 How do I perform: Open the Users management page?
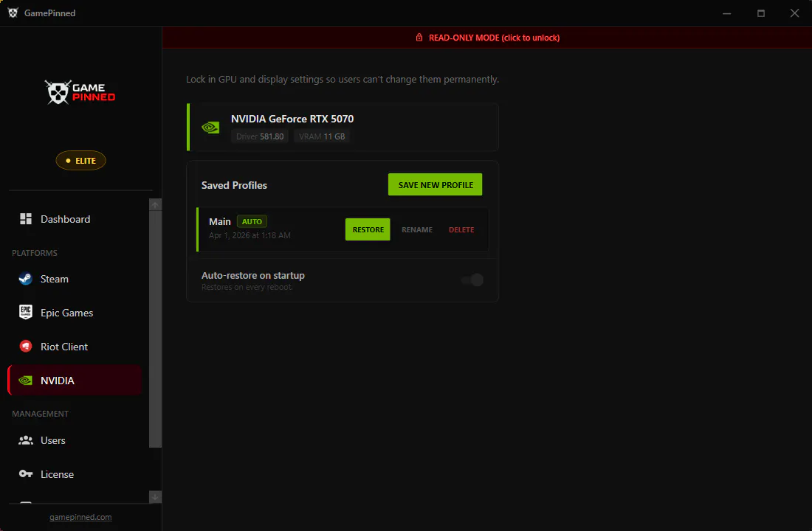[x=75, y=440]
